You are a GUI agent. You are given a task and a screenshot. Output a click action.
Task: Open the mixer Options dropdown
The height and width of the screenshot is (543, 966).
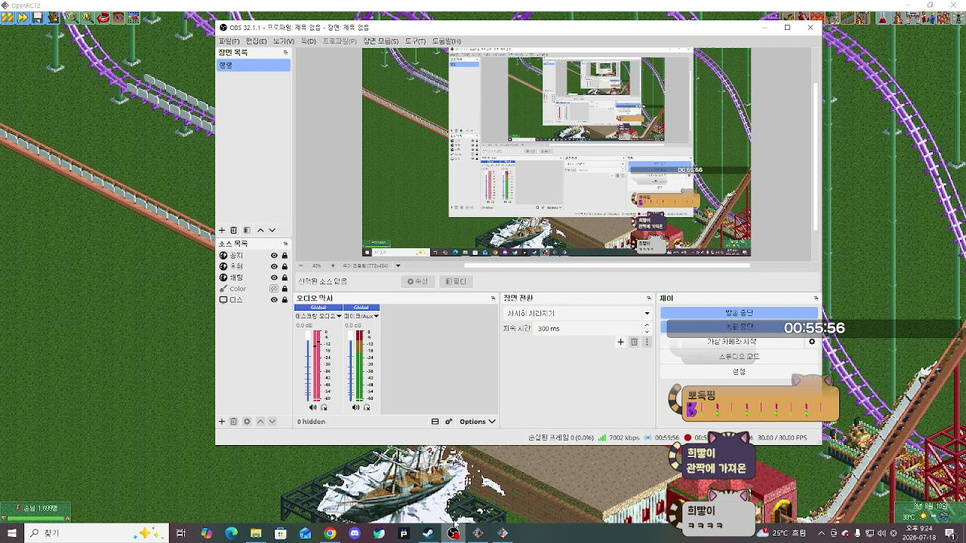477,422
